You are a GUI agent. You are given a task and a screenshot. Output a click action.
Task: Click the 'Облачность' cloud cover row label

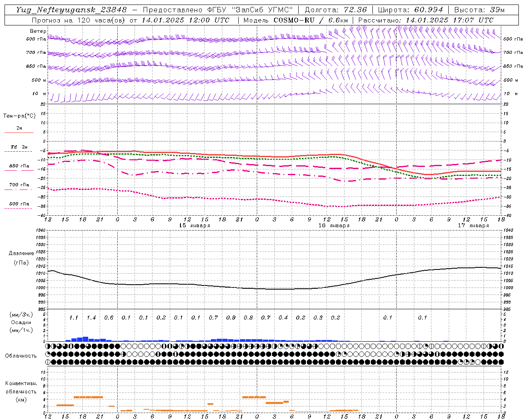click(21, 356)
